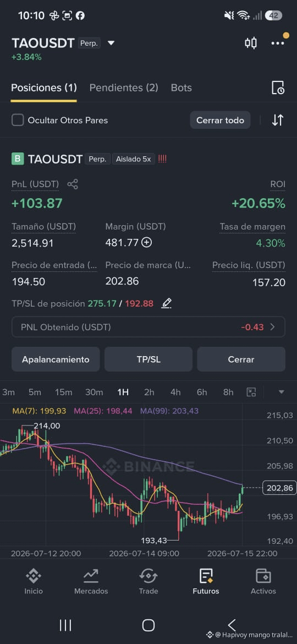
Task: Tap the PnL (USDT) label
Action: [35, 184]
